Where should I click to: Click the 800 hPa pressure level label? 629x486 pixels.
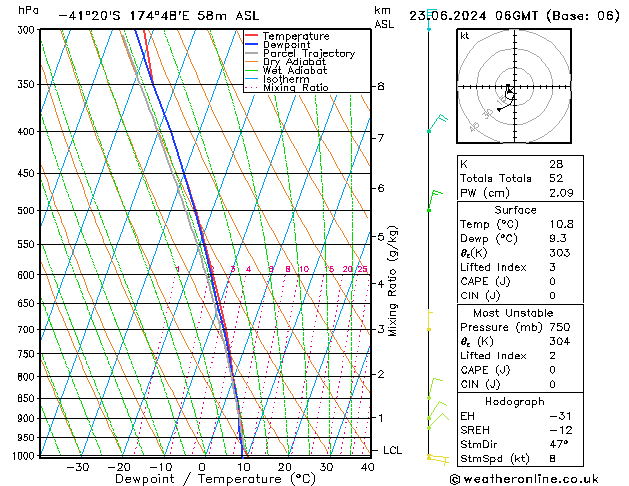(28, 377)
